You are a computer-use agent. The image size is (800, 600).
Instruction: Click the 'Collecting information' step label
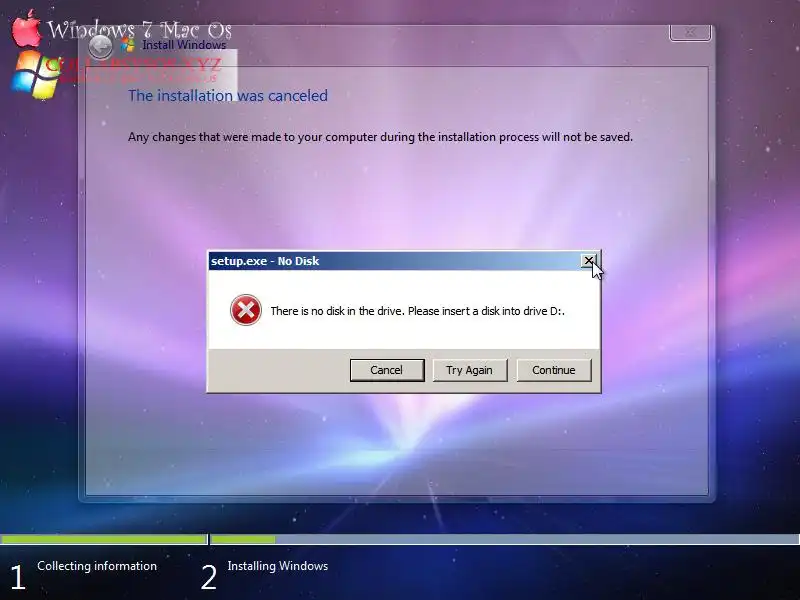[97, 566]
